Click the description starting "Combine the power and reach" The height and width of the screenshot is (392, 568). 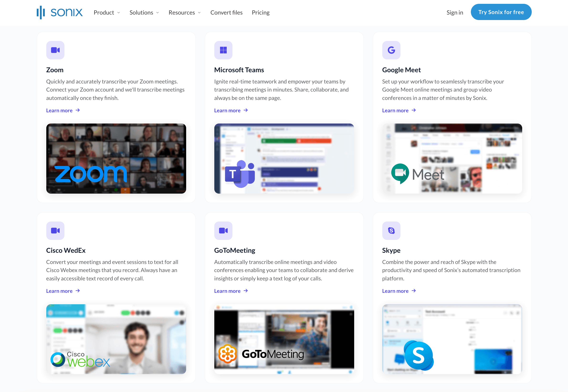[x=451, y=270]
